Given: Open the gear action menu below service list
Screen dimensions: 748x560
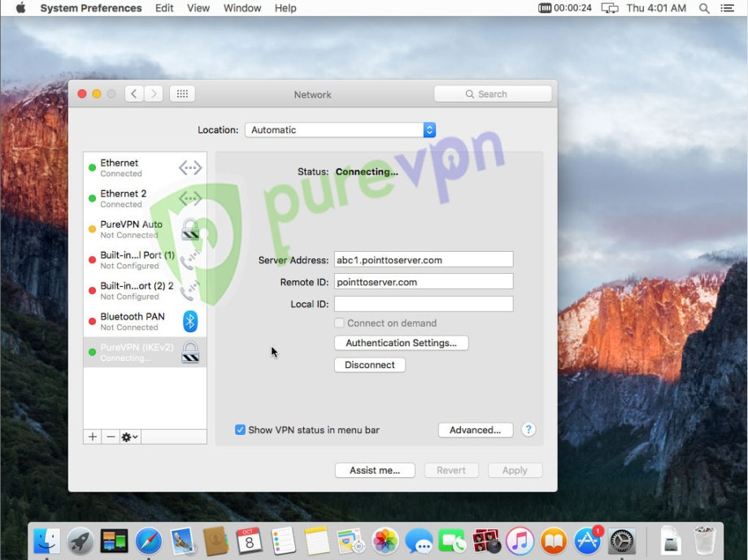Looking at the screenshot, I should coord(129,436).
